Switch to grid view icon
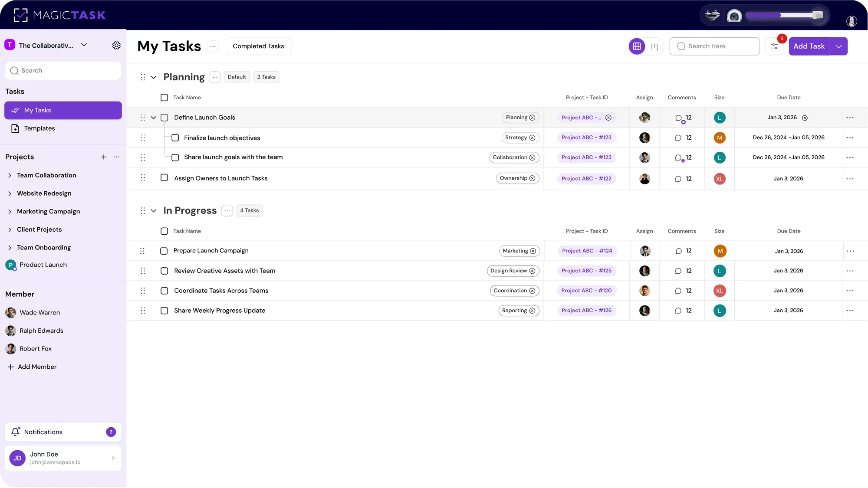Image resolution: width=868 pixels, height=488 pixels. (x=637, y=46)
